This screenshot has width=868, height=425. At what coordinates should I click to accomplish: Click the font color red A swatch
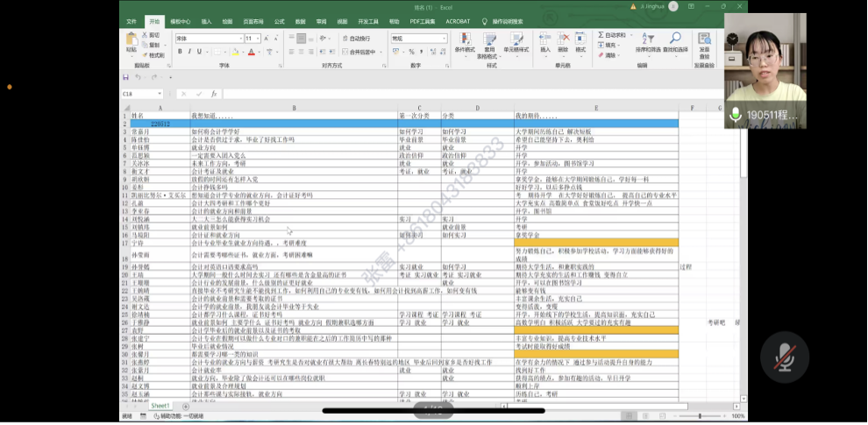(251, 52)
